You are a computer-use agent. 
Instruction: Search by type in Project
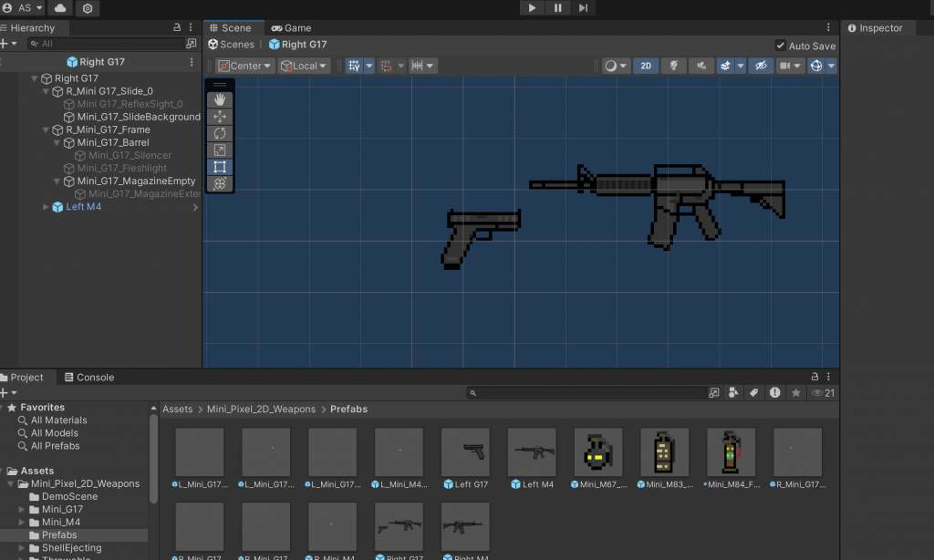point(733,392)
